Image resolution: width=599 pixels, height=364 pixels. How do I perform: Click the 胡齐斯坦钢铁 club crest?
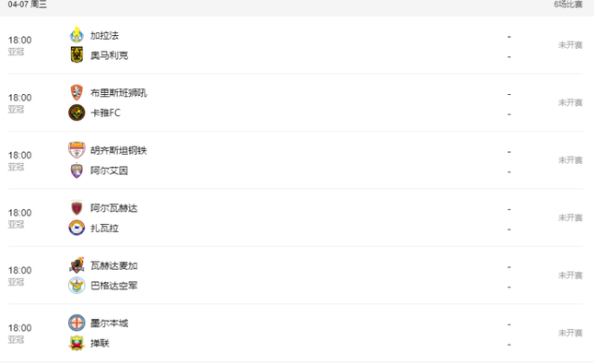76,150
